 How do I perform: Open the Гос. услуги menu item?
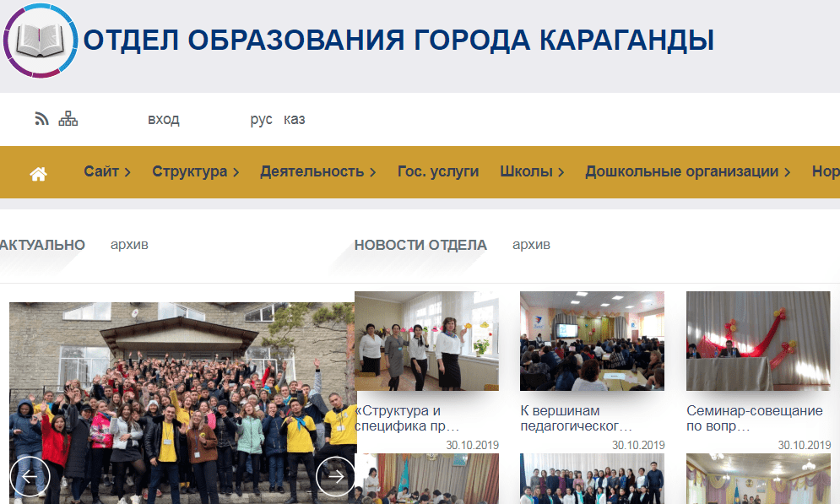[x=437, y=171]
